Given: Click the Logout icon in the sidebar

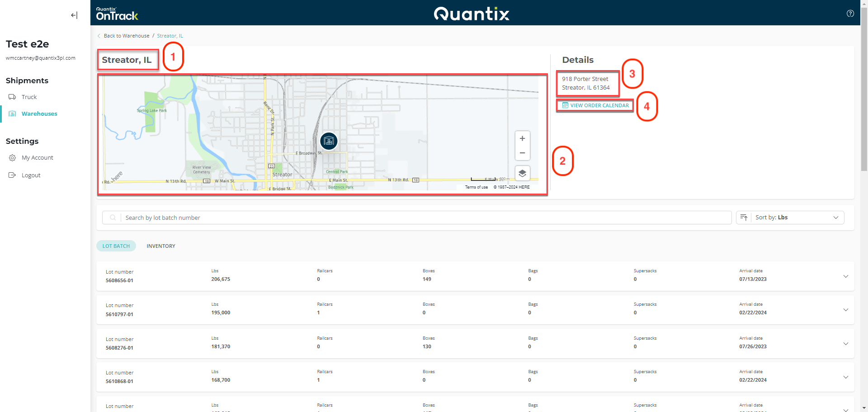Looking at the screenshot, I should point(12,175).
